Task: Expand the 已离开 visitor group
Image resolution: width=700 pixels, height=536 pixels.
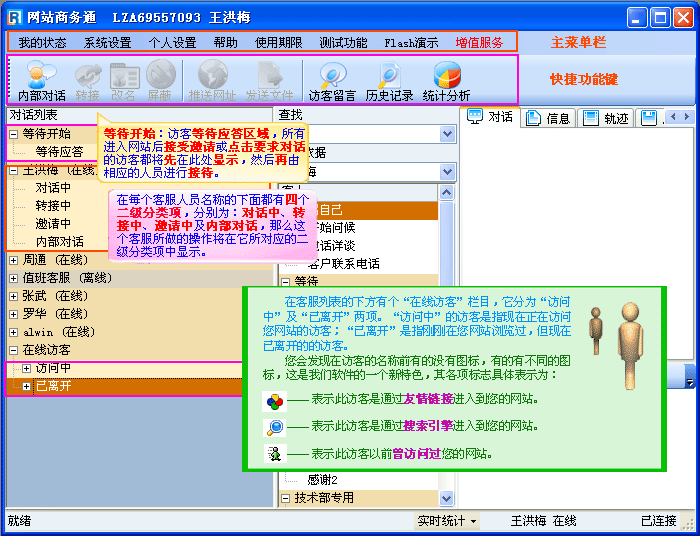Action: click(26, 386)
